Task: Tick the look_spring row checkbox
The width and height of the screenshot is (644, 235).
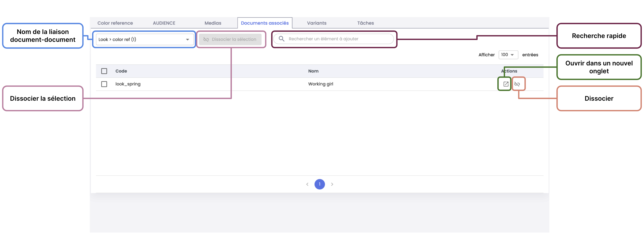Action: click(x=104, y=84)
